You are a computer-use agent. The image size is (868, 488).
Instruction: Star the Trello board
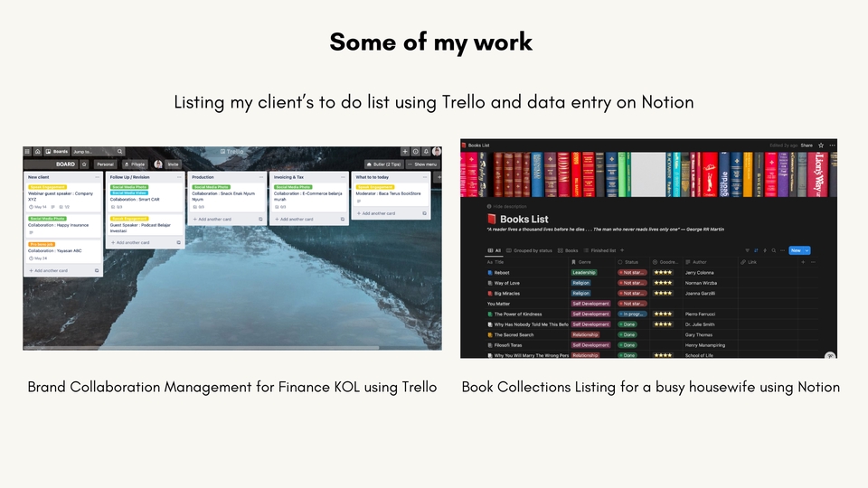[x=84, y=164]
